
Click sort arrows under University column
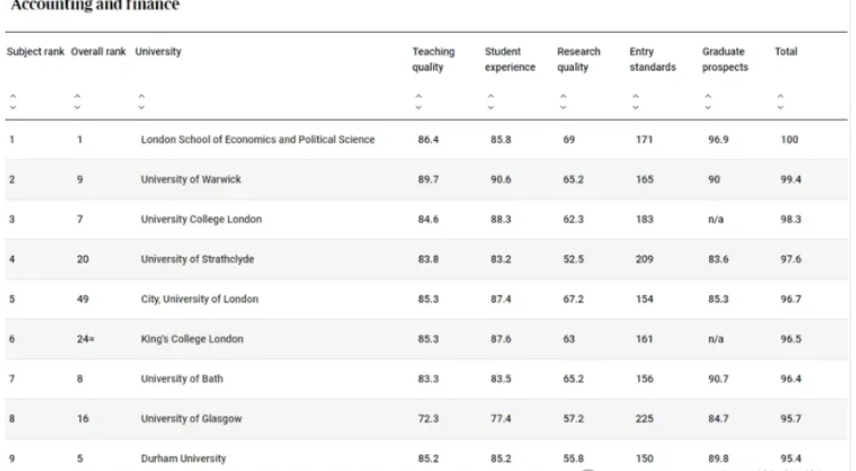tap(141, 99)
